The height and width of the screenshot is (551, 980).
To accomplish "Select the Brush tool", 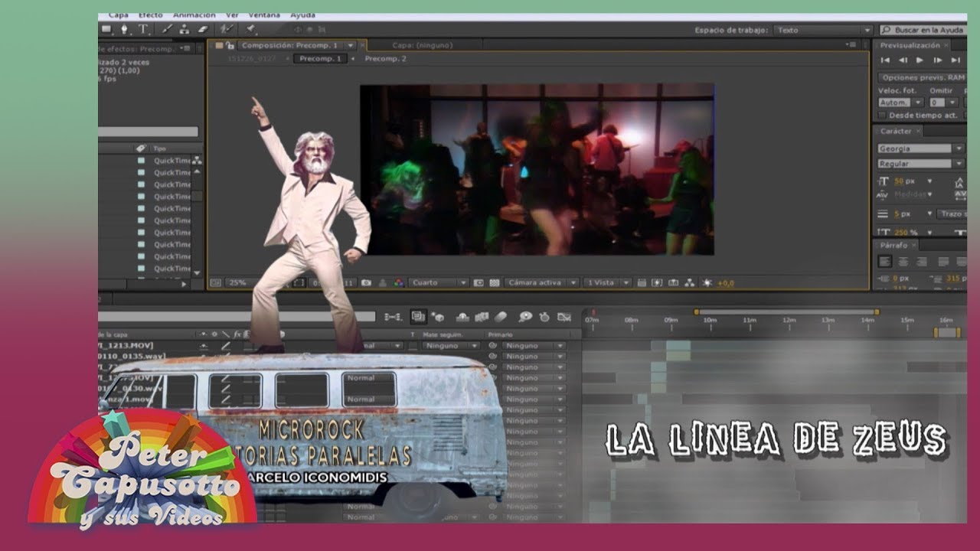I will click(x=167, y=29).
